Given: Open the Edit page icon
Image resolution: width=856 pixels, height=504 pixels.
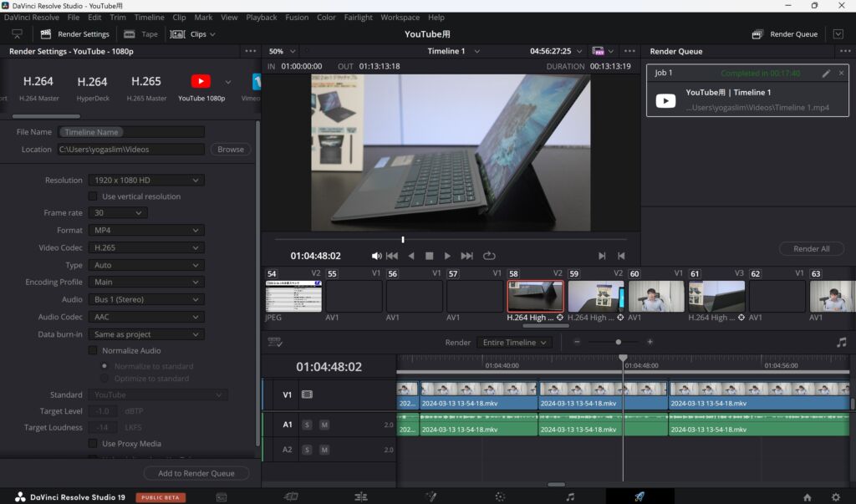Looking at the screenshot, I should pyautogui.click(x=361, y=496).
